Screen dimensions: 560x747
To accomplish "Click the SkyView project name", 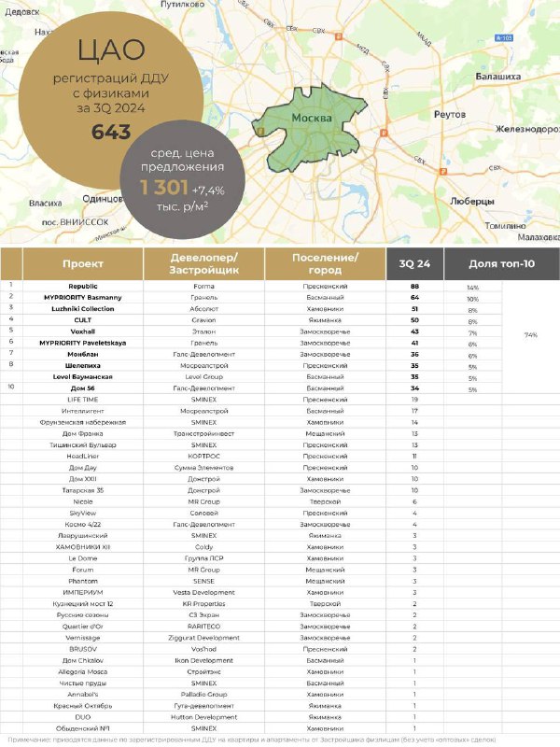I will (x=83, y=513).
